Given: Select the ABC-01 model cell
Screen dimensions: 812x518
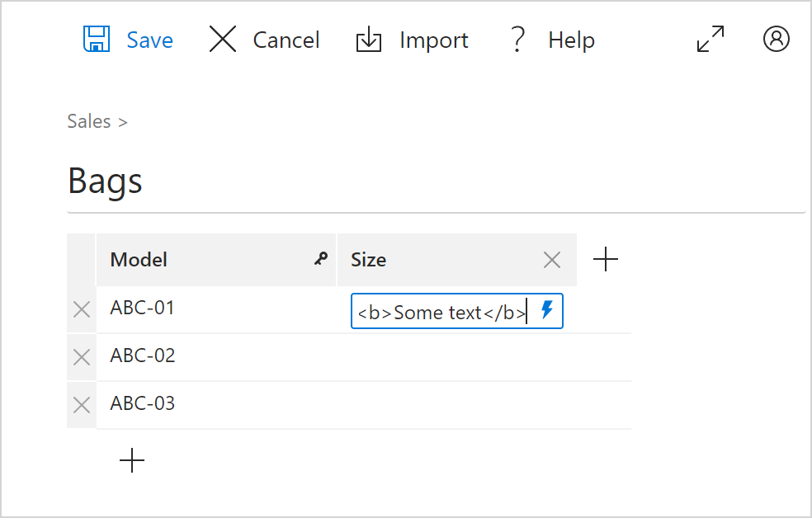Looking at the screenshot, I should coord(216,309).
